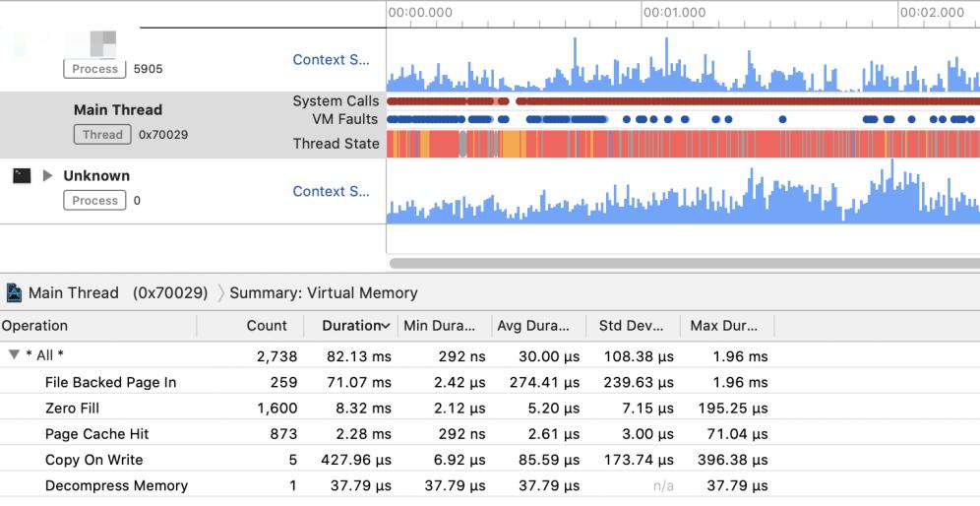Expand the Unknown process disclosure triangle
The image size is (980, 506).
47,176
